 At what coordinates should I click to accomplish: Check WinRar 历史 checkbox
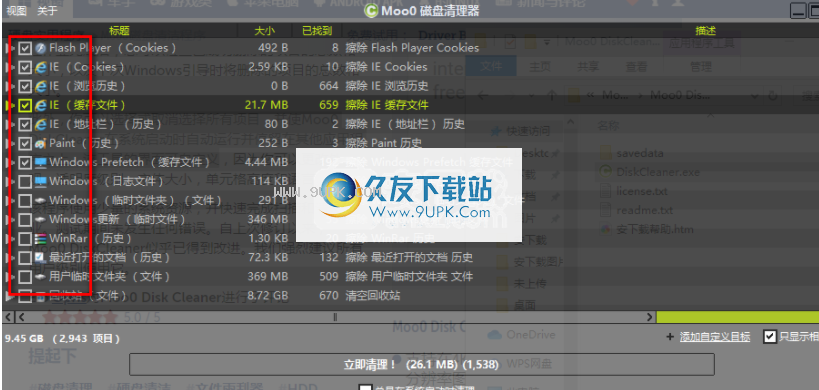coord(25,239)
